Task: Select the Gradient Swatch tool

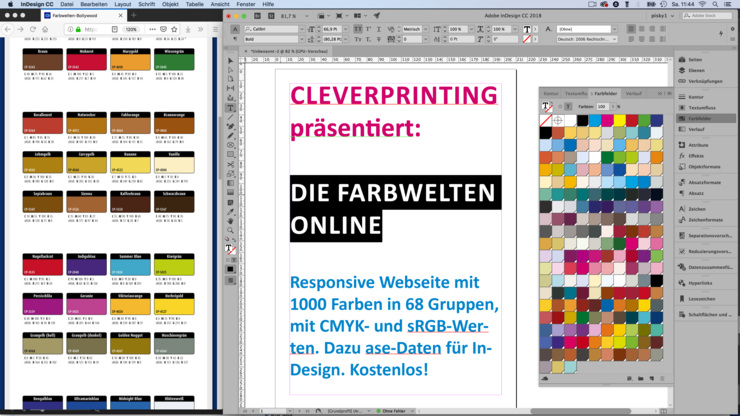Action: coord(230,183)
